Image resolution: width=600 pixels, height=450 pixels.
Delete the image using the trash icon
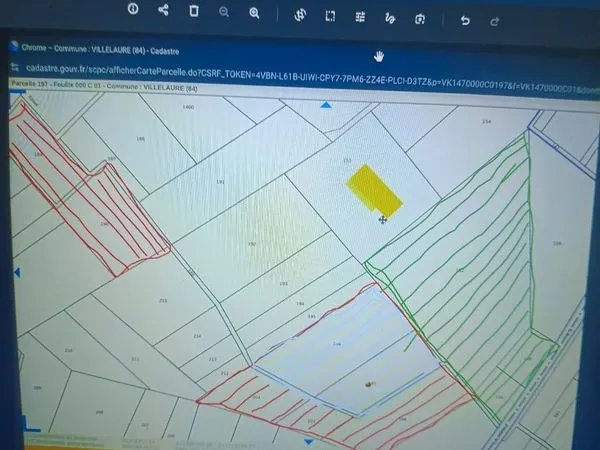click(x=194, y=11)
